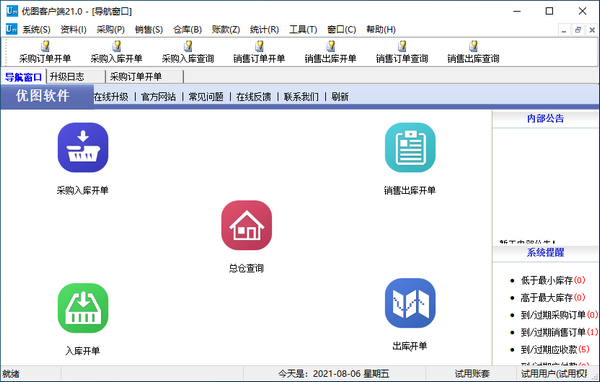Screen dimensions: 600x382
Task: Click the 系统提醒 panel header
Action: (x=545, y=253)
